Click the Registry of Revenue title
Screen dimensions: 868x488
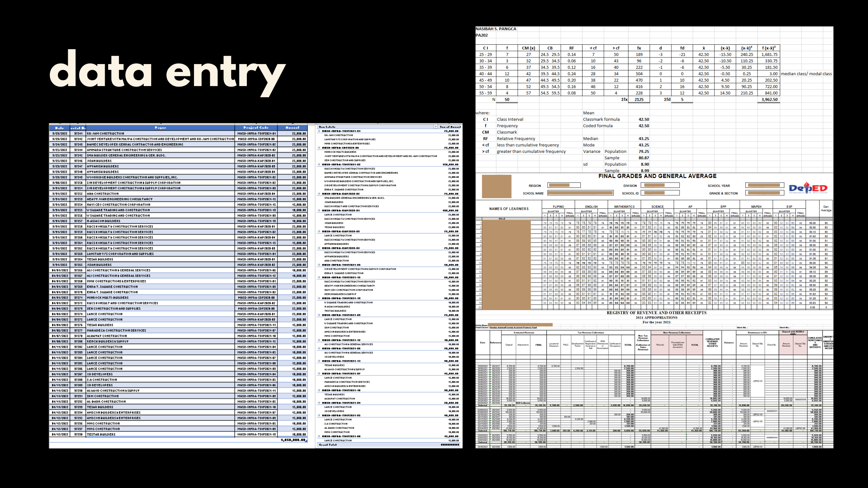656,313
